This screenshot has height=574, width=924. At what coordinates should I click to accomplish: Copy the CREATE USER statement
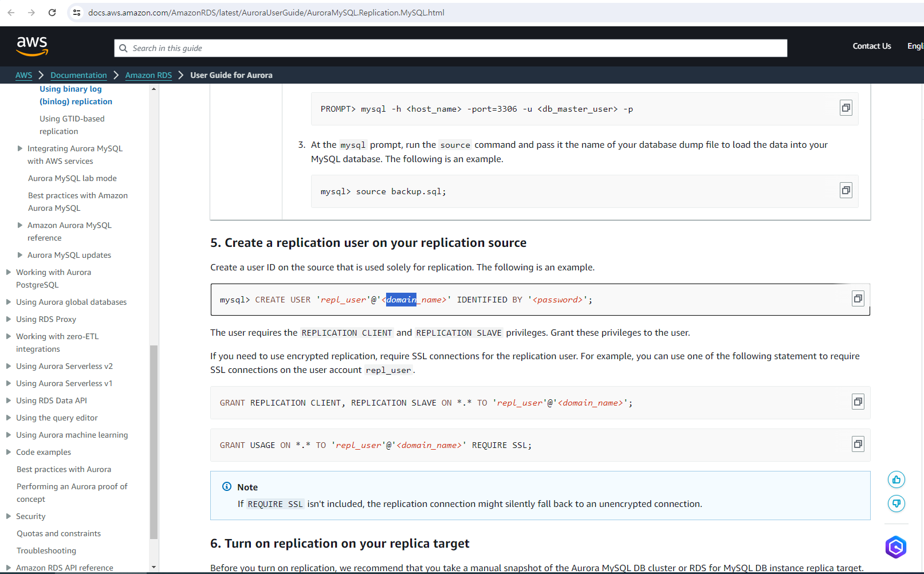click(858, 298)
